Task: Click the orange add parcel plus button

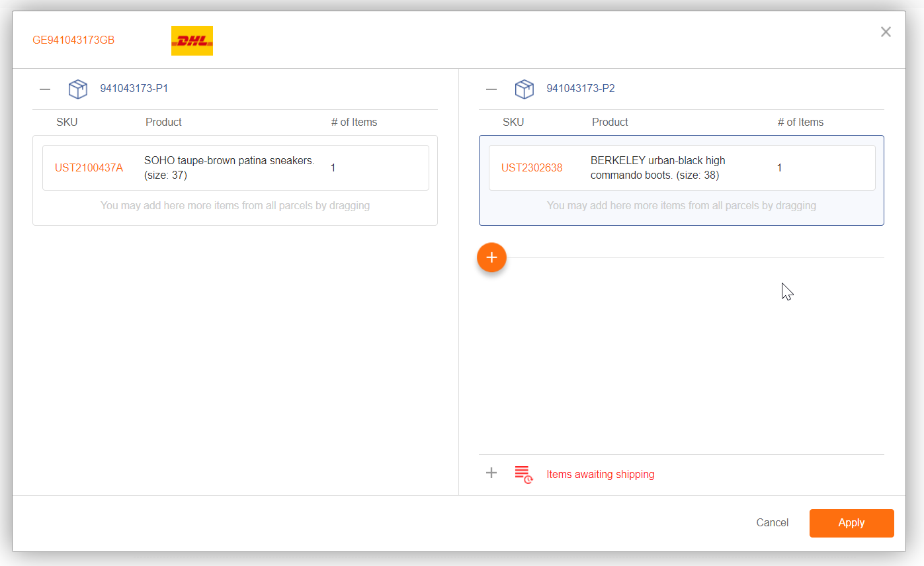Action: tap(491, 258)
